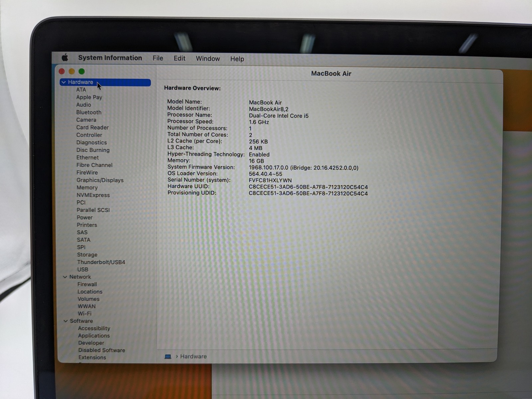The image size is (532, 399).
Task: Select Memory in the sidebar
Action: 87,188
